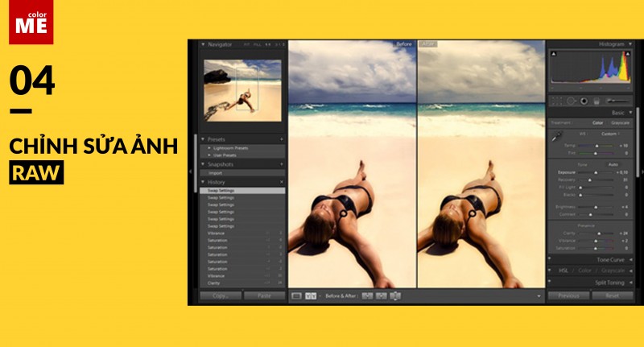Click the Exposure slider
Image resolution: width=644 pixels, height=347 pixels.
click(x=594, y=172)
